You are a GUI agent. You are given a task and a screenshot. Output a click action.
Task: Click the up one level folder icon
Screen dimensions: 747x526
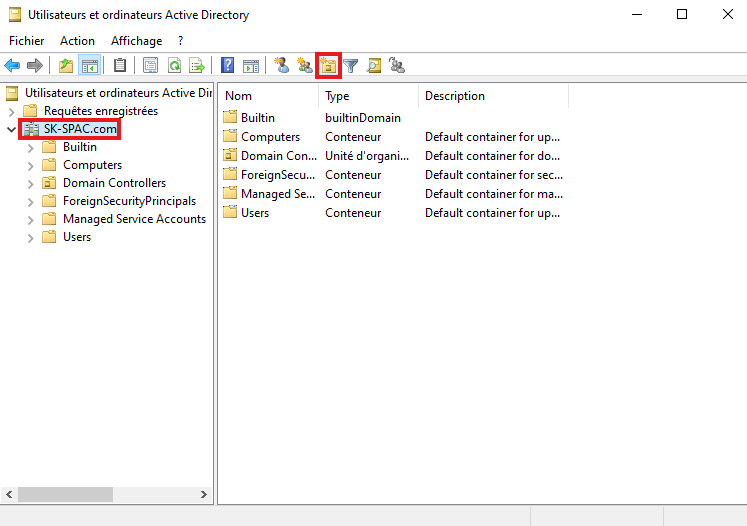(x=66, y=66)
